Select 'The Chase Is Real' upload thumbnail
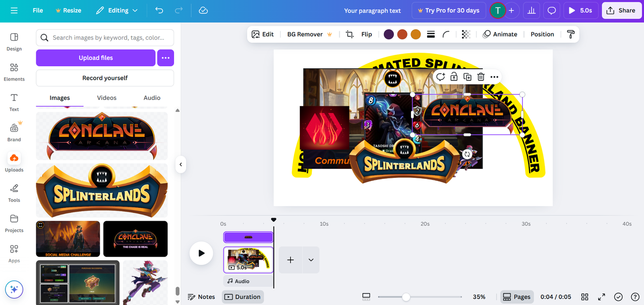The image size is (644, 305). coord(135,239)
